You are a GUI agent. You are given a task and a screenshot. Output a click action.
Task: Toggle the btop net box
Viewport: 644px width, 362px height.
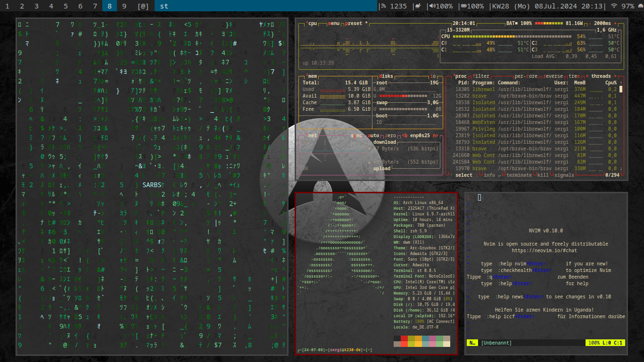coord(311,135)
